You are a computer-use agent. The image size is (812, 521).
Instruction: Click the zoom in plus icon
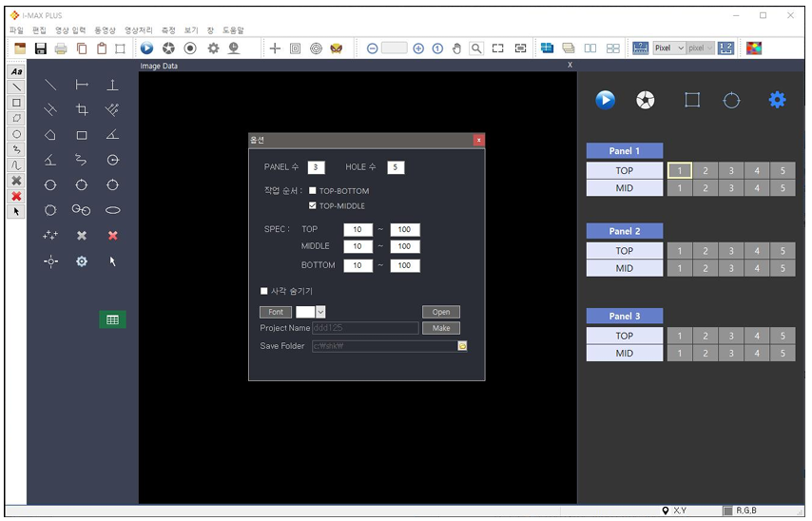point(418,48)
